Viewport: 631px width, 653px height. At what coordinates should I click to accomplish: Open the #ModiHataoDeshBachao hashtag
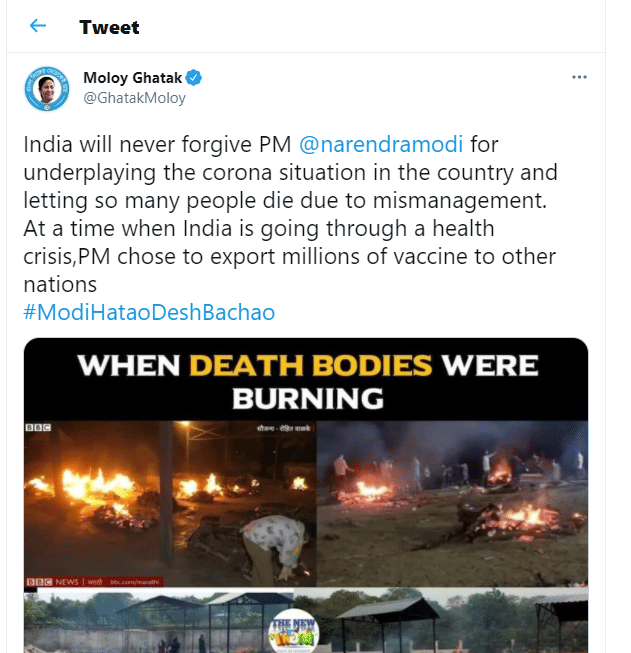(149, 313)
